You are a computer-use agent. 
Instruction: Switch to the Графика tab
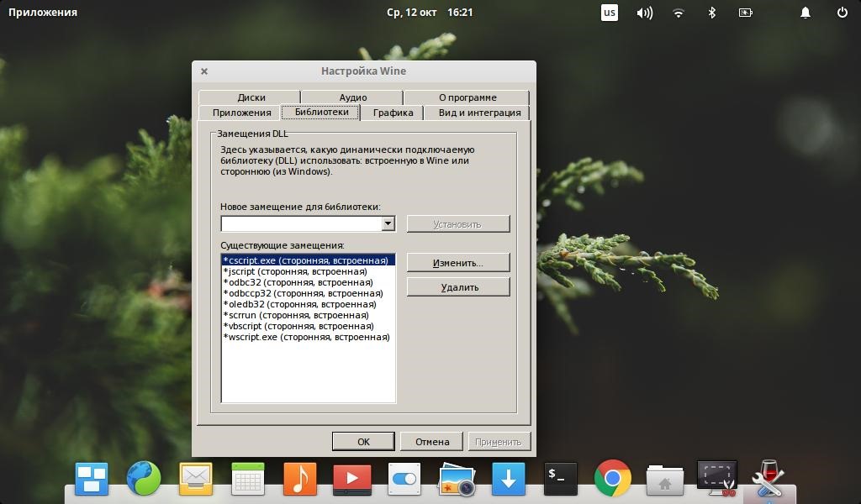pos(393,113)
